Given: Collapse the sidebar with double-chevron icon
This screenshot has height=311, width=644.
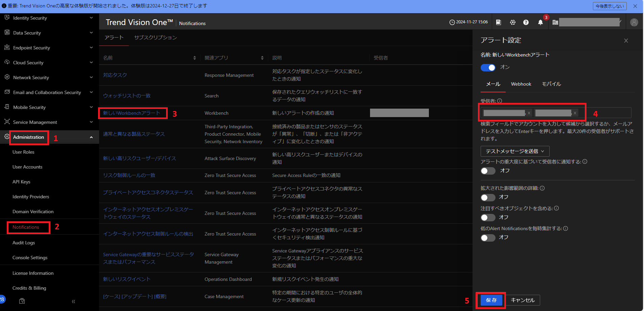Looking at the screenshot, I should (x=73, y=301).
